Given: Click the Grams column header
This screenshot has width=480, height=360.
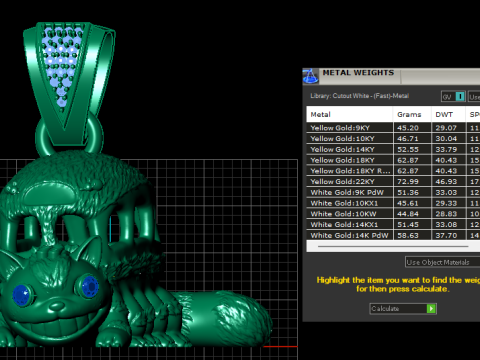Looking at the screenshot, I should 412,115.
